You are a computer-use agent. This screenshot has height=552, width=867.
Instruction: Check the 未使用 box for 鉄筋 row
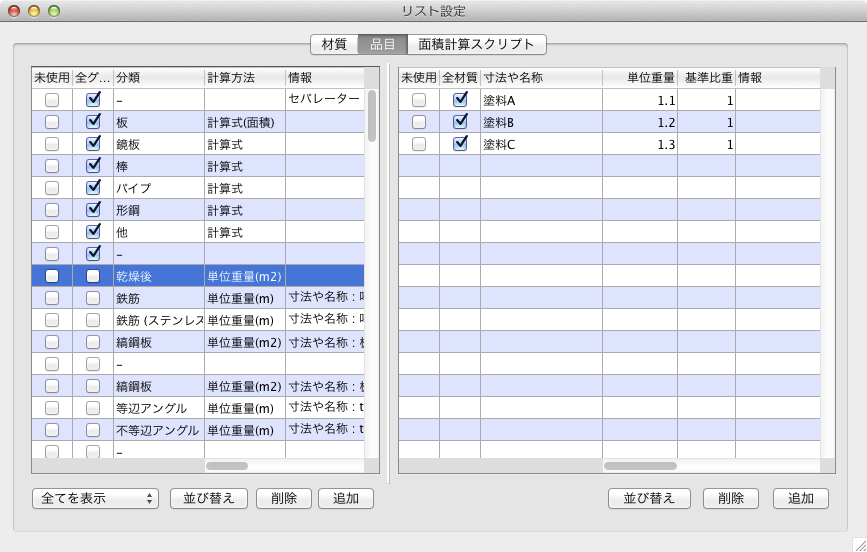[x=52, y=298]
